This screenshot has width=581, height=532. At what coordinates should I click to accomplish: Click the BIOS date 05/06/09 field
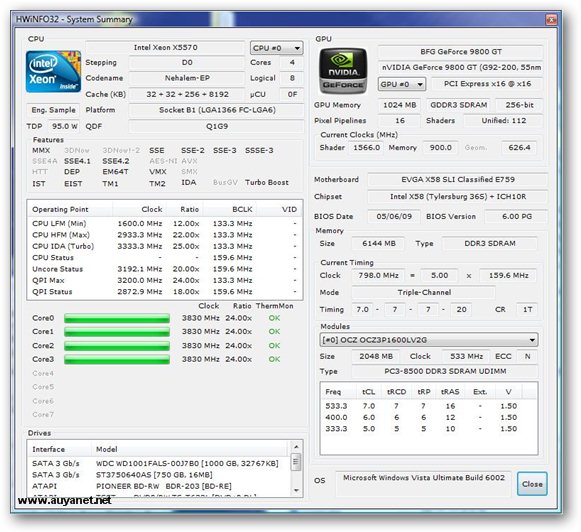point(394,217)
